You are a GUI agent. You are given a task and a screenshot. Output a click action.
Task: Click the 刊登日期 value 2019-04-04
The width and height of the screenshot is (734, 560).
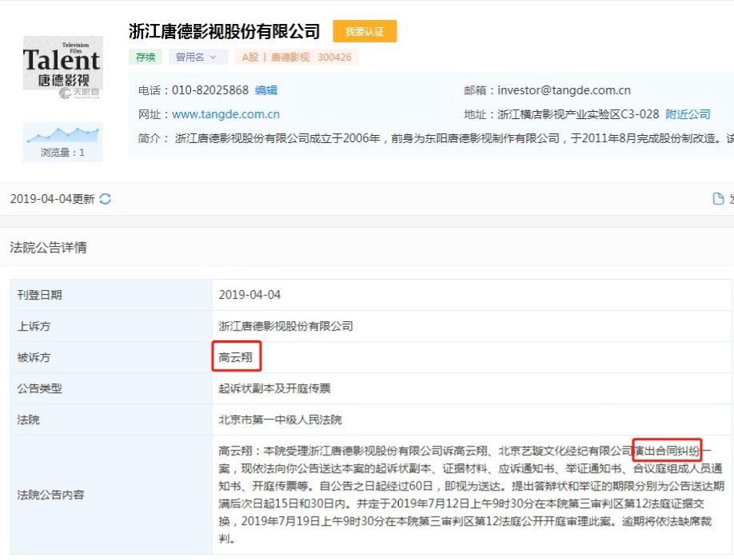point(249,295)
